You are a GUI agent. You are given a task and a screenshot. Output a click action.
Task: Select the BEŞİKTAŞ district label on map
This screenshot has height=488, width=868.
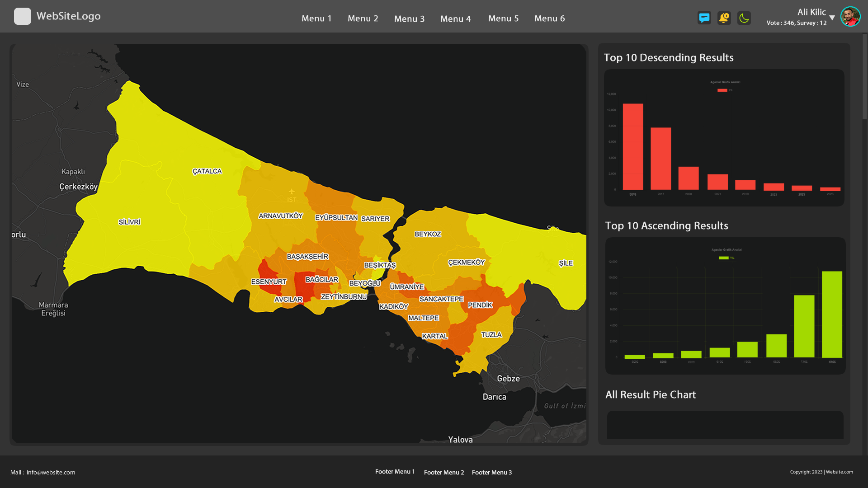click(x=380, y=265)
